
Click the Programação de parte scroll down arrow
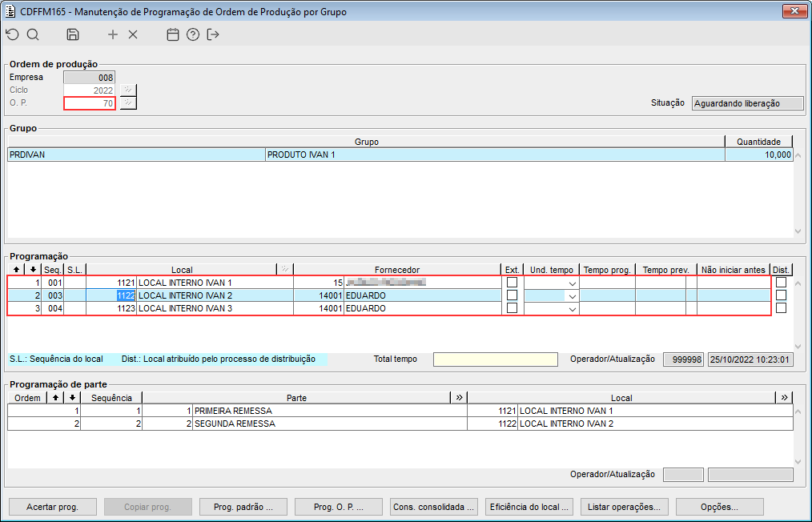(798, 462)
